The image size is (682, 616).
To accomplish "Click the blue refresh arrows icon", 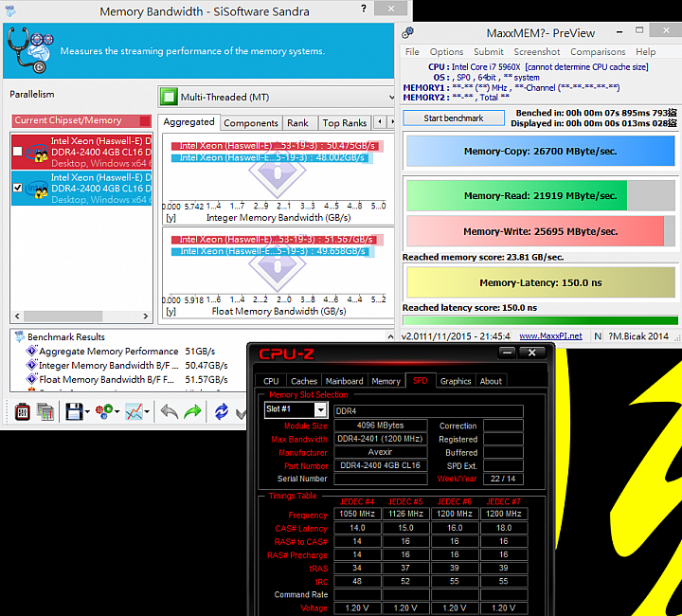I will pyautogui.click(x=222, y=411).
